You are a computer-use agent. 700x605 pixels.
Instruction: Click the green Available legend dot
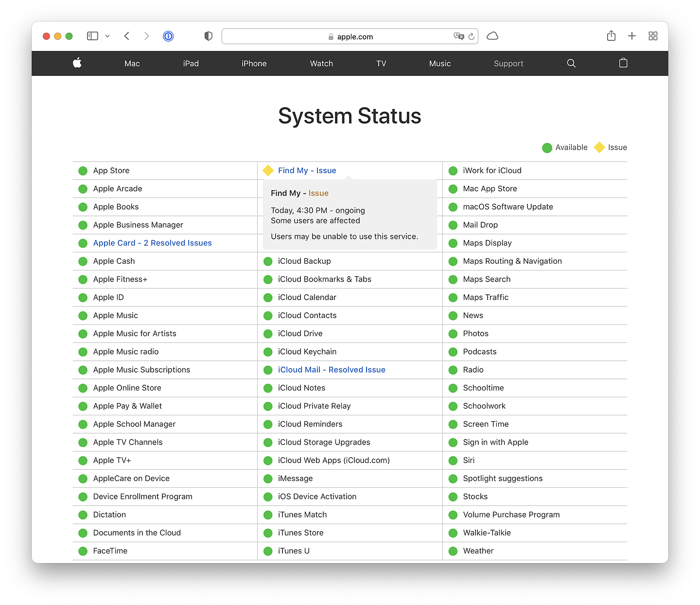(547, 148)
